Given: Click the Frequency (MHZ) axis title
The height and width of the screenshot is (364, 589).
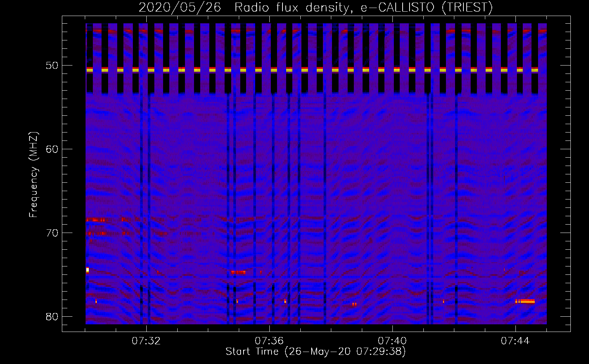Looking at the screenshot, I should pos(33,175).
